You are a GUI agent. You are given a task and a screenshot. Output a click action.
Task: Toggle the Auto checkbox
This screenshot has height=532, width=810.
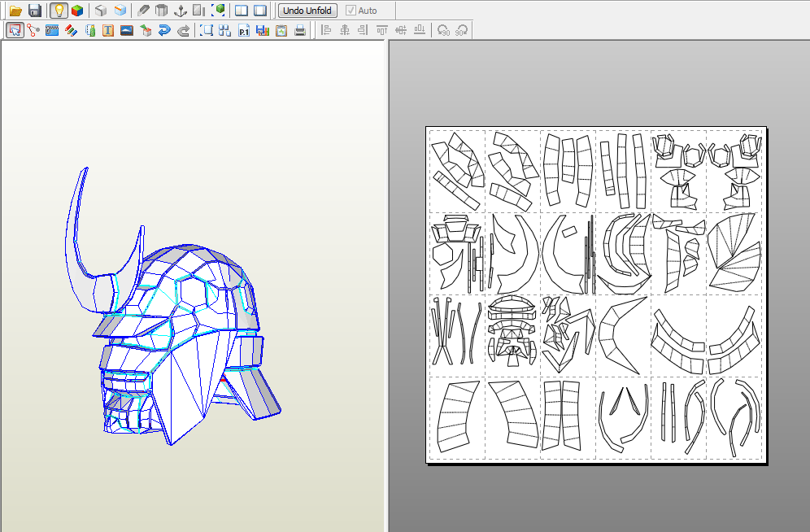pos(351,11)
